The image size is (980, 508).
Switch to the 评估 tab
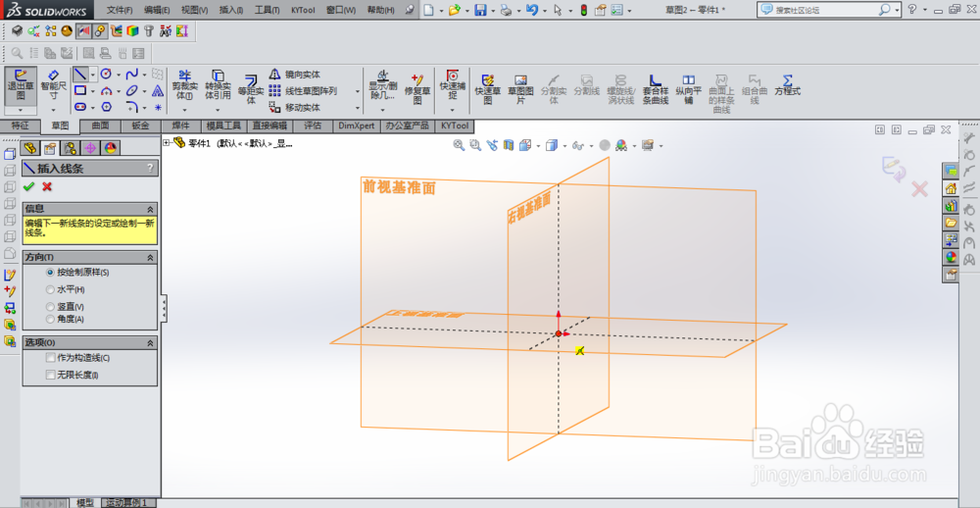click(x=313, y=126)
